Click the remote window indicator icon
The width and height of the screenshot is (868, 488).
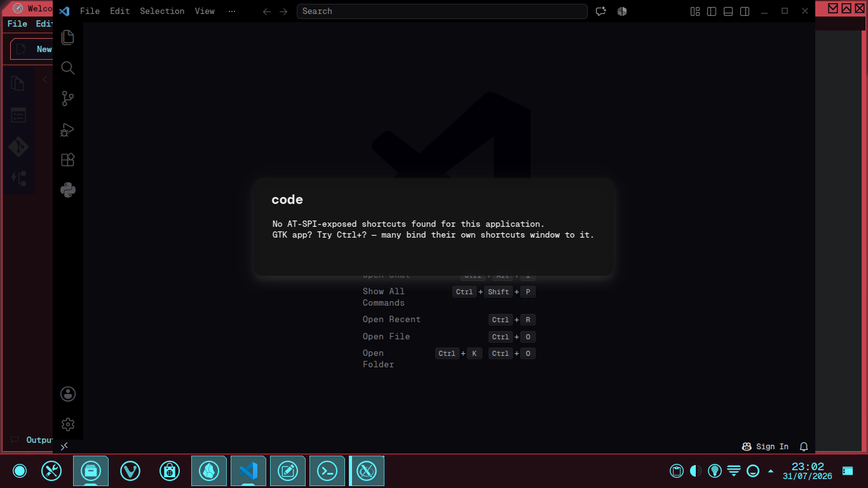click(x=64, y=447)
